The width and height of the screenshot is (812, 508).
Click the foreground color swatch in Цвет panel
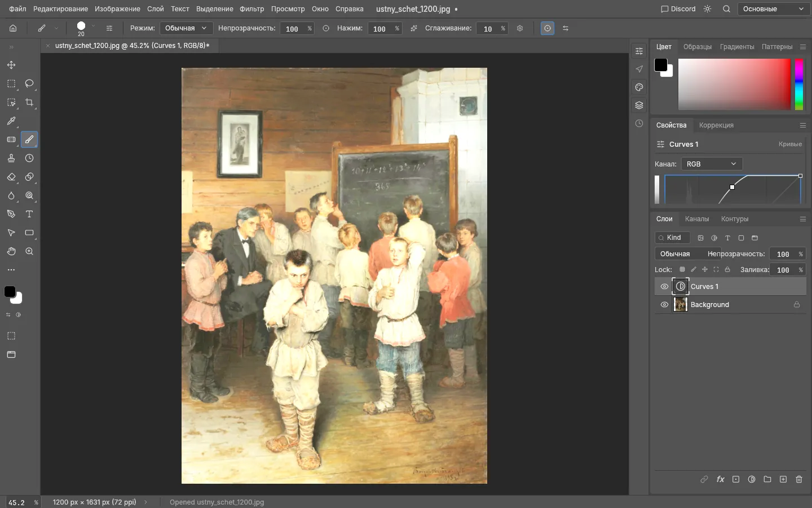661,65
